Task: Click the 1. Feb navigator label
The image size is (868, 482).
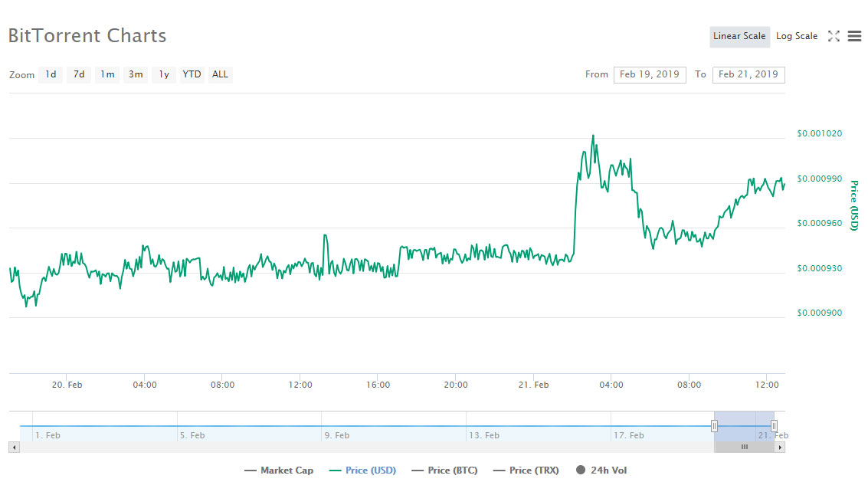Action: click(x=47, y=435)
